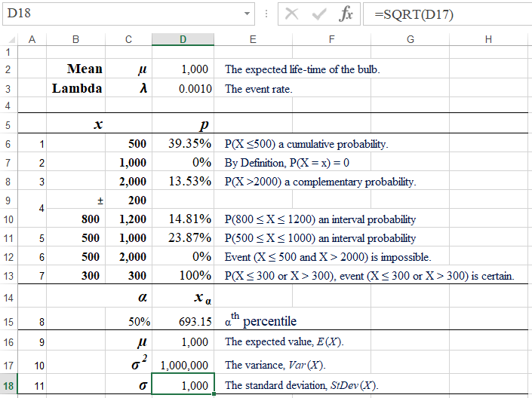Viewport: 532px width, 398px height.
Task: Select column A header
Action: 32,40
